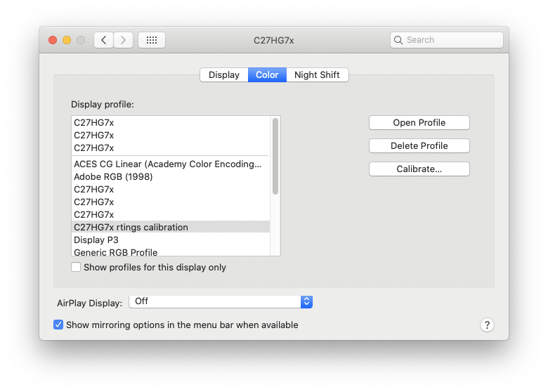Go back with the left chevron button
Image resolution: width=548 pixels, height=392 pixels.
click(x=103, y=40)
